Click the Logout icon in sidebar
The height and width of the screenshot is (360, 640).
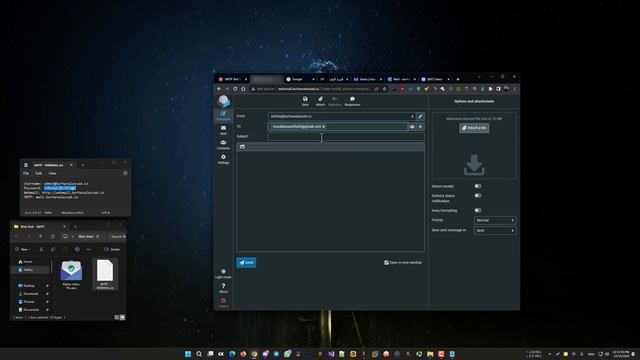click(x=223, y=302)
